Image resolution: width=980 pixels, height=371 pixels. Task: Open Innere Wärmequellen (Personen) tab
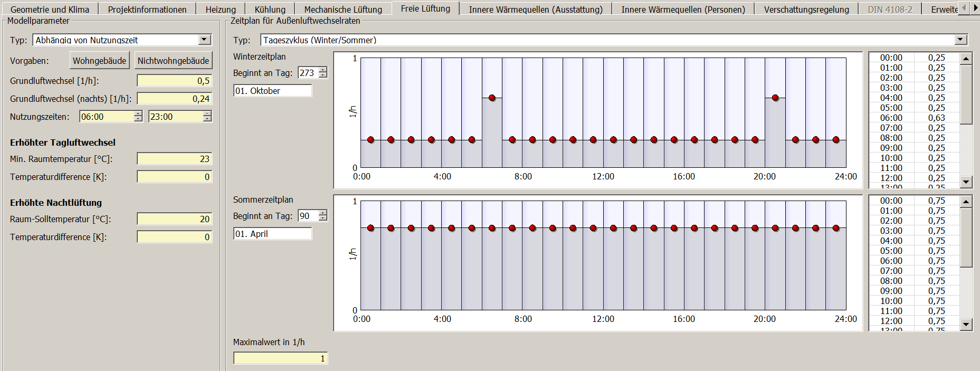683,9
